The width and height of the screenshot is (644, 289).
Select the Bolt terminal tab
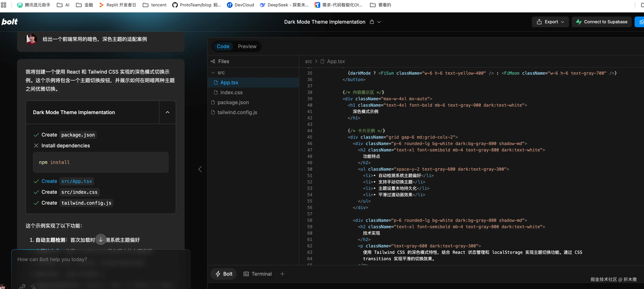224,274
